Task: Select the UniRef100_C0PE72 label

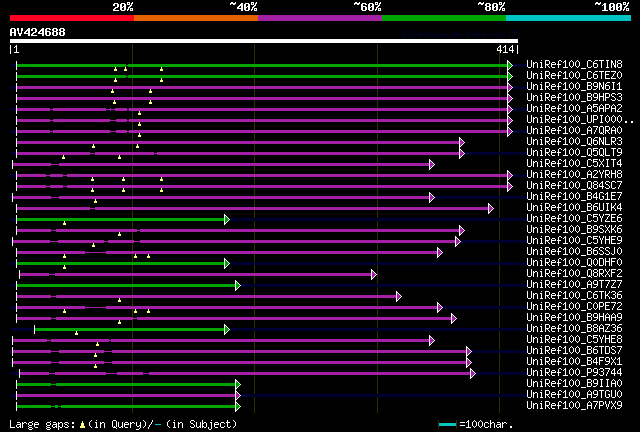Action: 574,307
